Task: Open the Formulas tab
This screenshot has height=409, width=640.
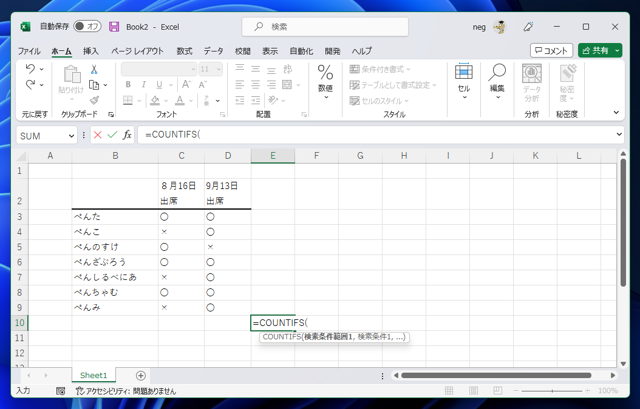Action: pos(184,51)
